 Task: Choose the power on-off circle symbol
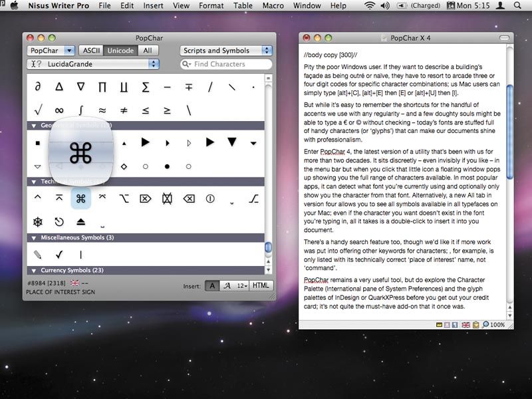pos(210,198)
